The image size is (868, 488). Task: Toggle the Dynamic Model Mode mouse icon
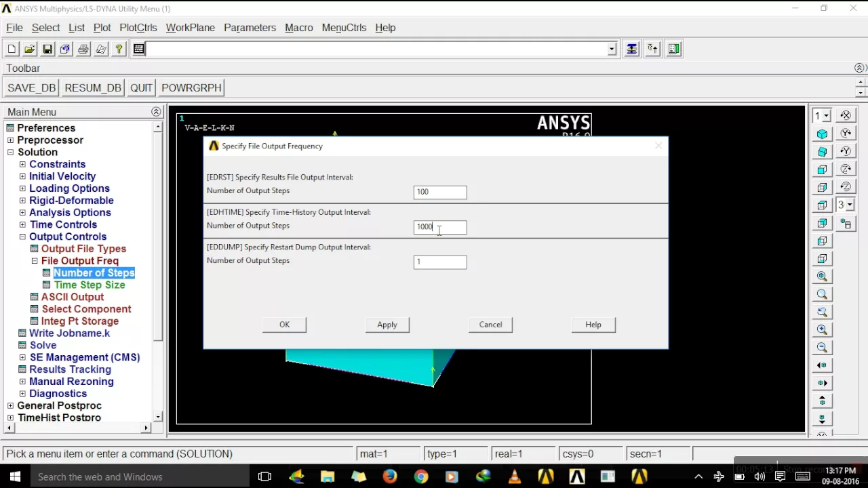point(846,223)
